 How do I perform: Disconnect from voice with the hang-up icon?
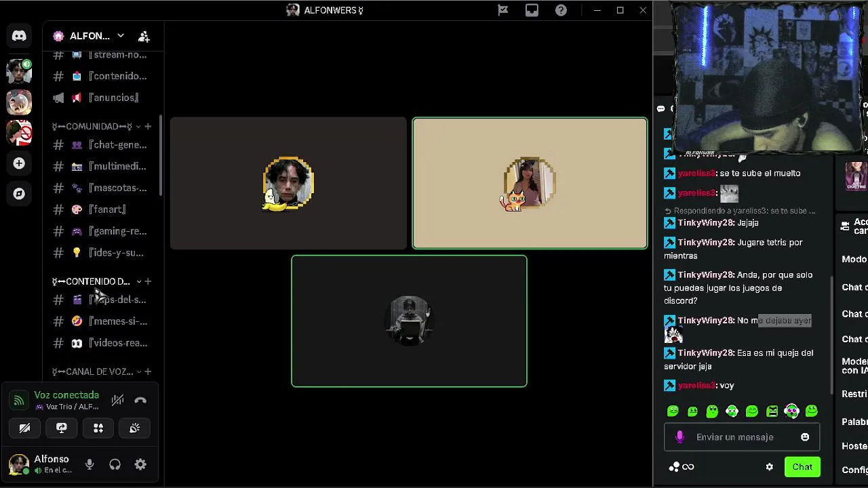coord(140,401)
